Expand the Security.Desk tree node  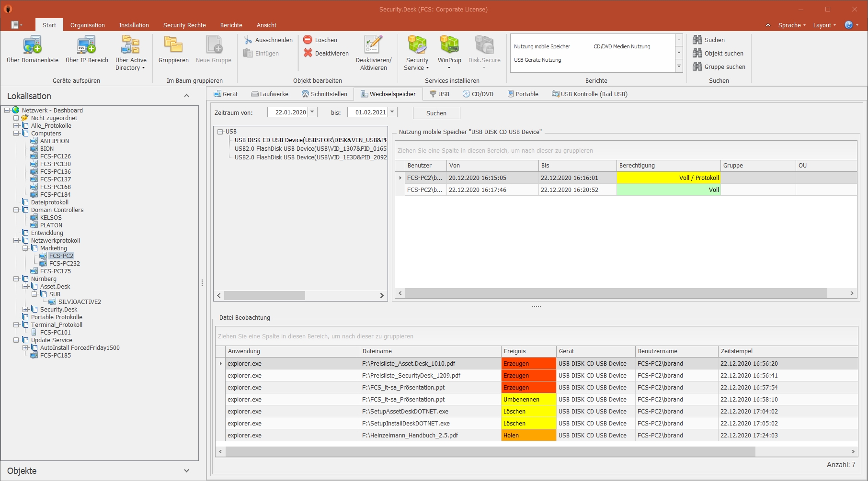point(25,310)
